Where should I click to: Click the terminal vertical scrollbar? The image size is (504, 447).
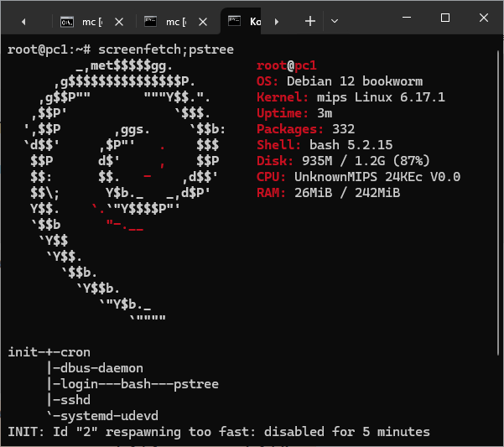click(x=498, y=203)
